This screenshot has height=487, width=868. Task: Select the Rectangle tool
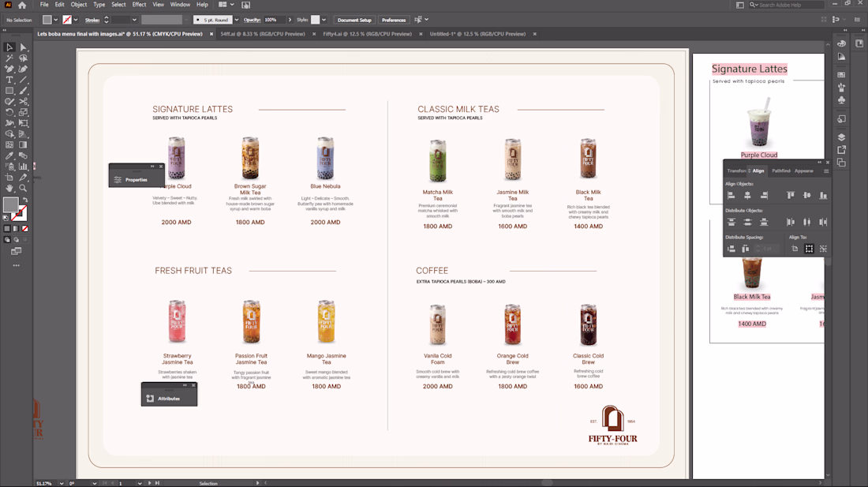point(9,91)
